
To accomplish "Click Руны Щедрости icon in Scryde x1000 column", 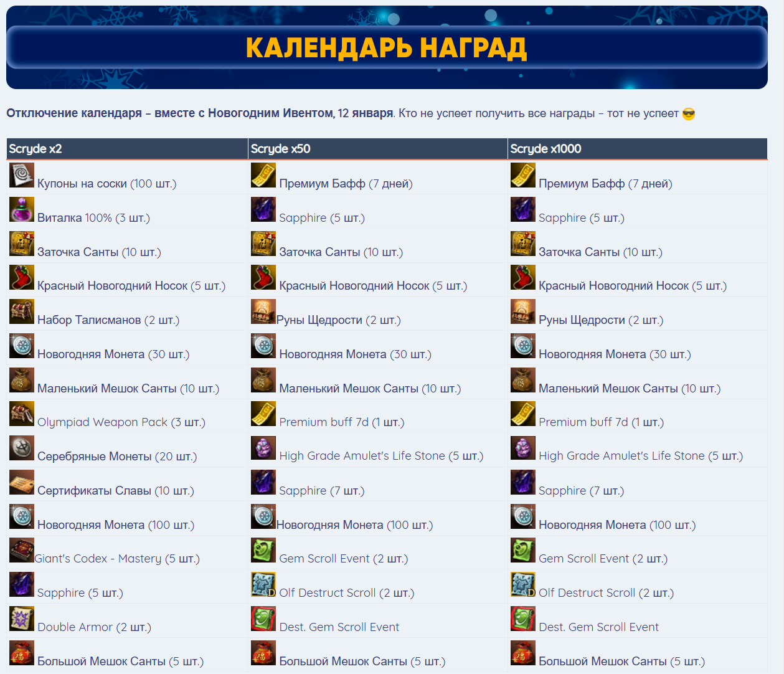I will [x=522, y=311].
